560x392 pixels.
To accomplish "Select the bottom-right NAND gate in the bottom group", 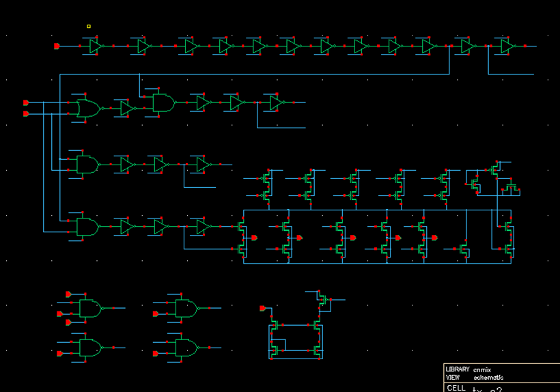I will coord(184,348).
